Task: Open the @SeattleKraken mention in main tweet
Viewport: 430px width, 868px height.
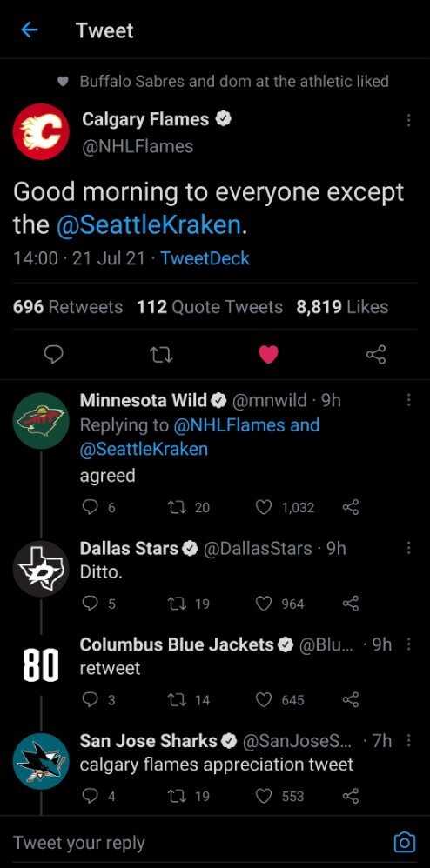Action: [x=149, y=224]
